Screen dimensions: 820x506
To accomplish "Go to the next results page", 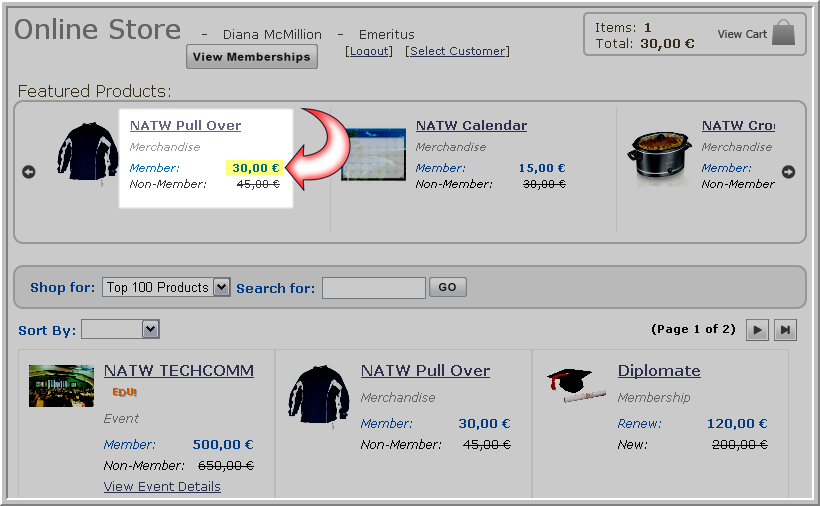I will pyautogui.click(x=757, y=330).
